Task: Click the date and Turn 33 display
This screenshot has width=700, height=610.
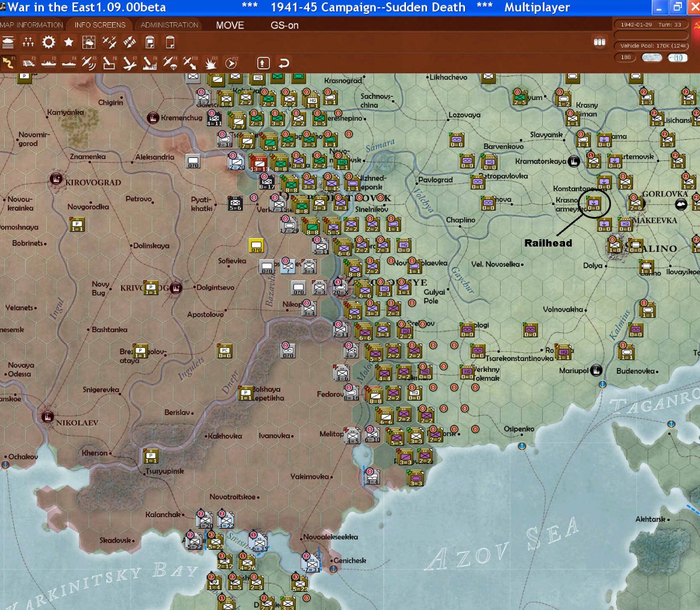Action: pos(651,25)
